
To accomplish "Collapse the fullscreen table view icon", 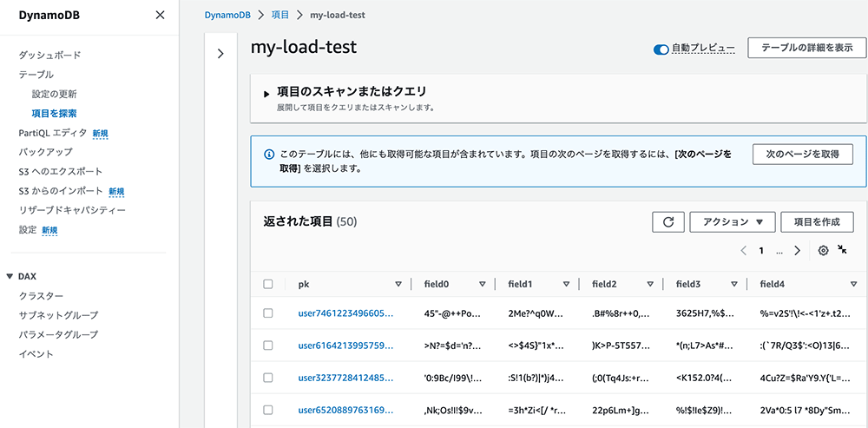I will pos(843,249).
